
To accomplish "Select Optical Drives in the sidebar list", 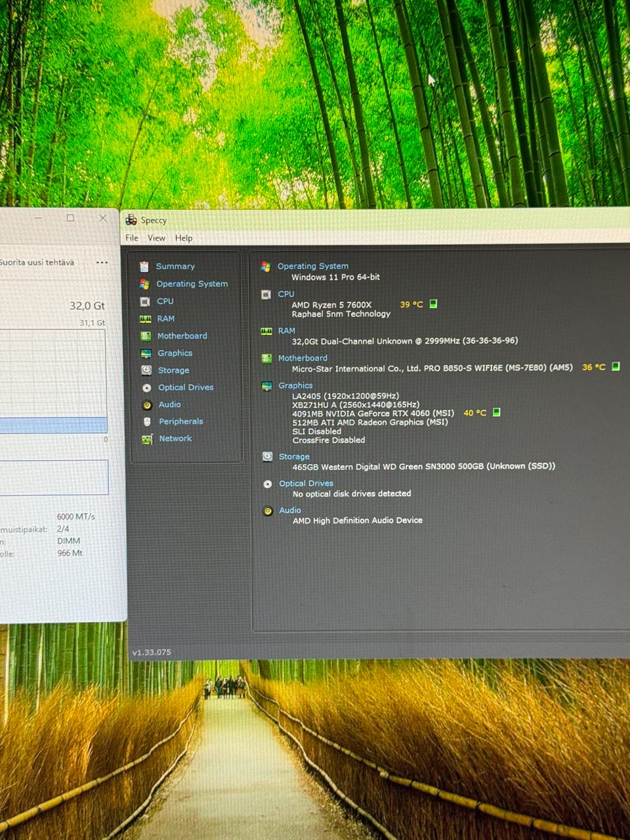I will tap(186, 387).
